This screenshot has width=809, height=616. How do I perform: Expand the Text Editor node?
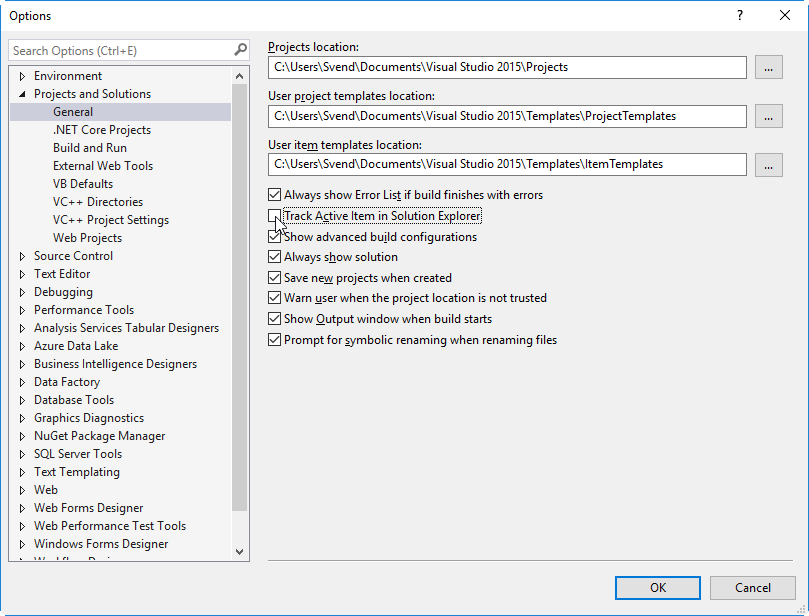coord(22,273)
